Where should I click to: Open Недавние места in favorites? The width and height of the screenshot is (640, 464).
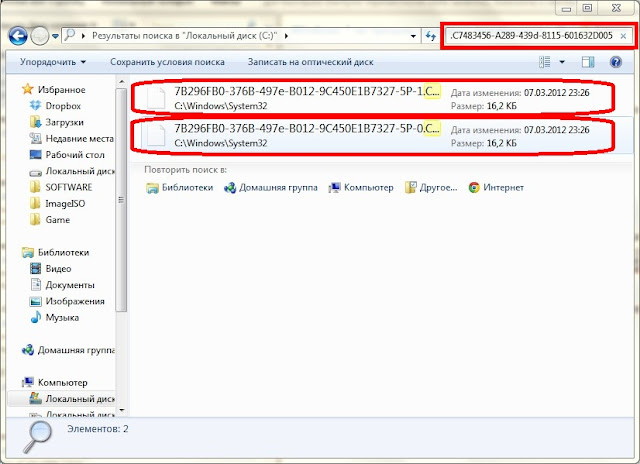[72, 138]
